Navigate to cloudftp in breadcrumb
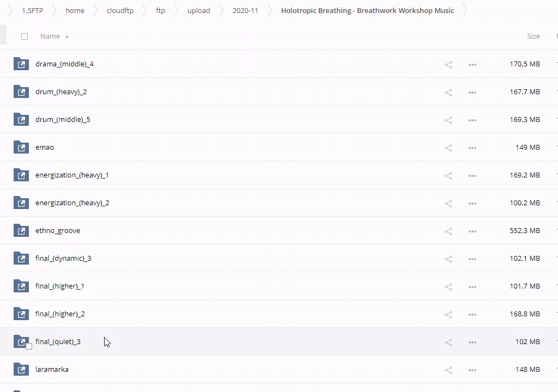 coord(120,10)
